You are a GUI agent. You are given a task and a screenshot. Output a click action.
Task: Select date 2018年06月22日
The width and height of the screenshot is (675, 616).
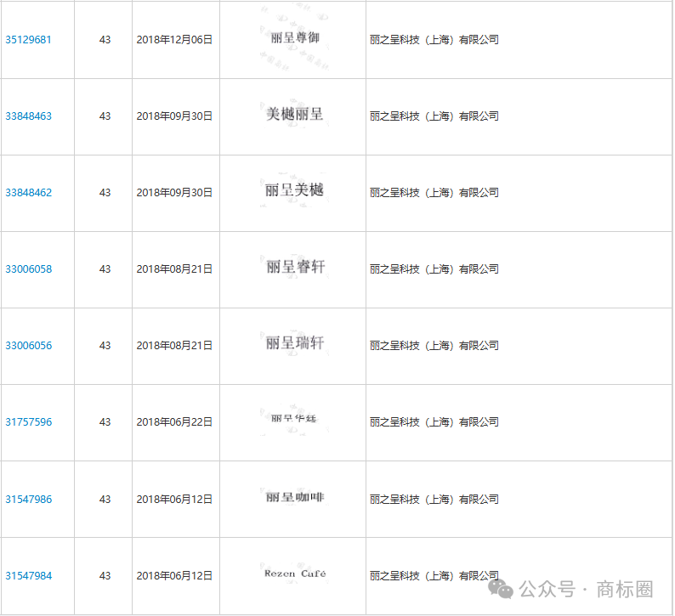tap(174, 422)
